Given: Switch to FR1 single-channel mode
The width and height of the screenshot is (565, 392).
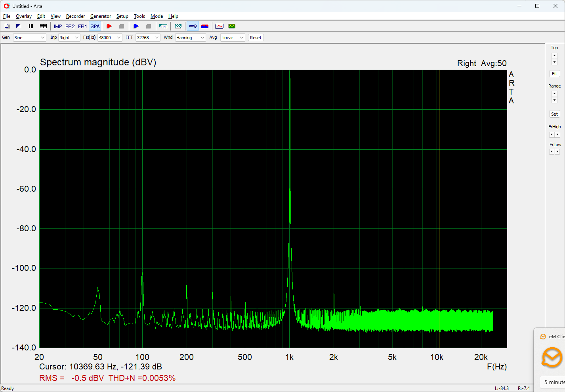Looking at the screenshot, I should [x=82, y=27].
